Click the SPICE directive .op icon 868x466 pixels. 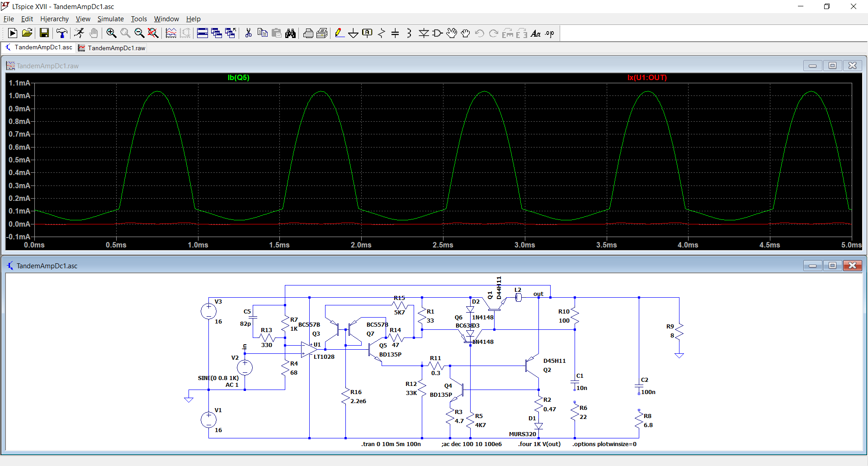[550, 33]
